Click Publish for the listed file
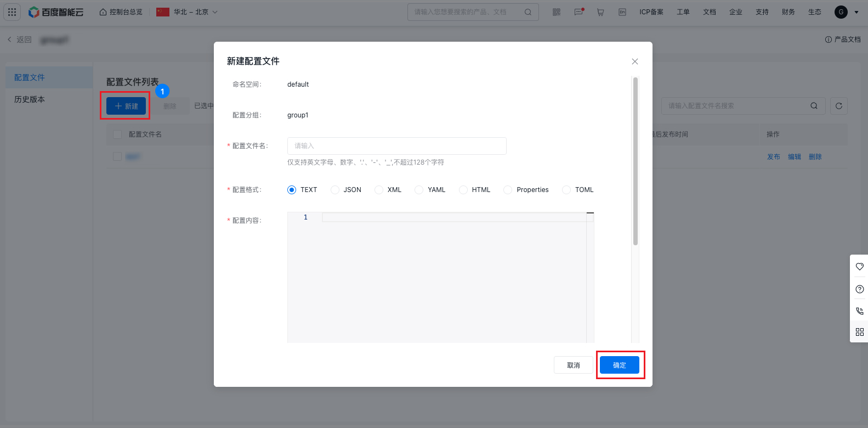The height and width of the screenshot is (428, 868). pos(774,157)
